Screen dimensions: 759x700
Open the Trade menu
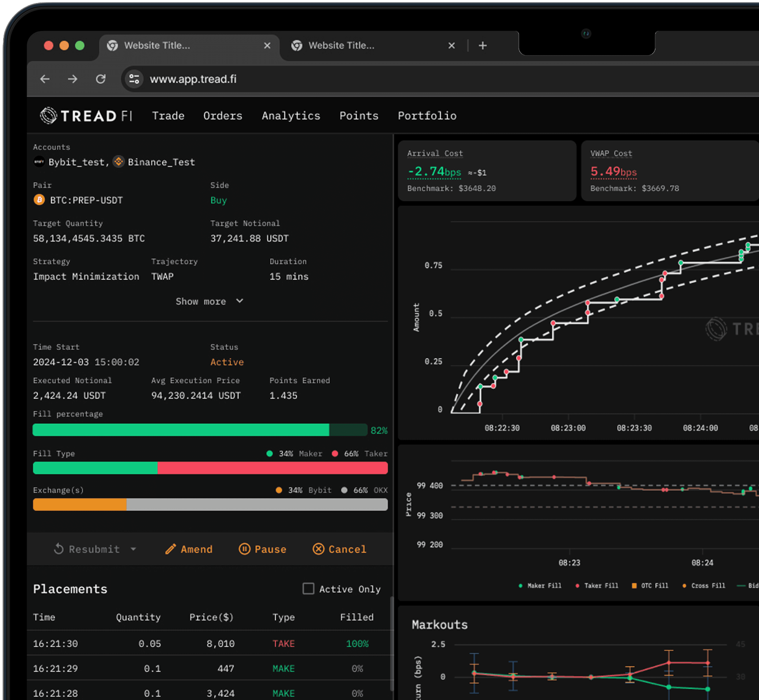pos(168,116)
